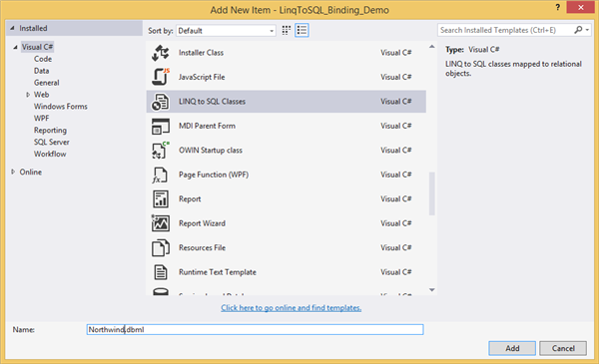Click the Page Function (WPF) icon
The image size is (599, 364).
click(160, 175)
